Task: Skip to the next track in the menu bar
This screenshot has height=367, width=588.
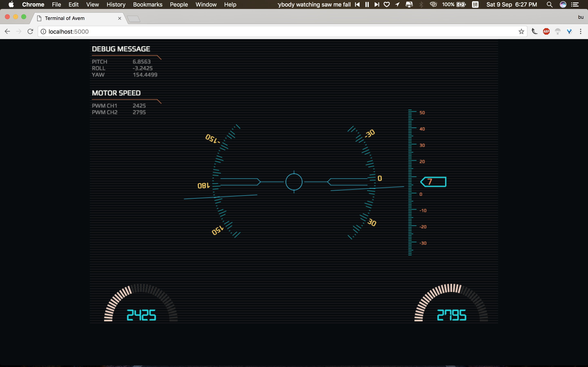Action: [377, 4]
